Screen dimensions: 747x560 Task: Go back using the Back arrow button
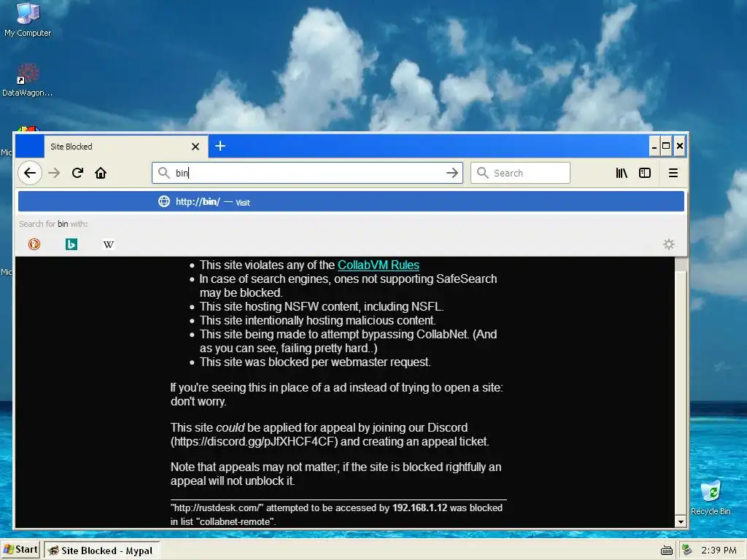coord(29,173)
